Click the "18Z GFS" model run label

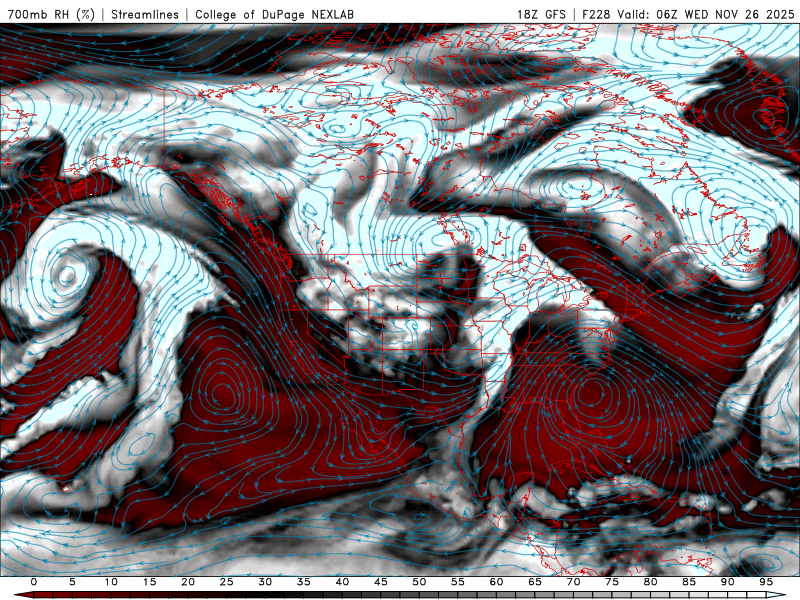pyautogui.click(x=541, y=14)
